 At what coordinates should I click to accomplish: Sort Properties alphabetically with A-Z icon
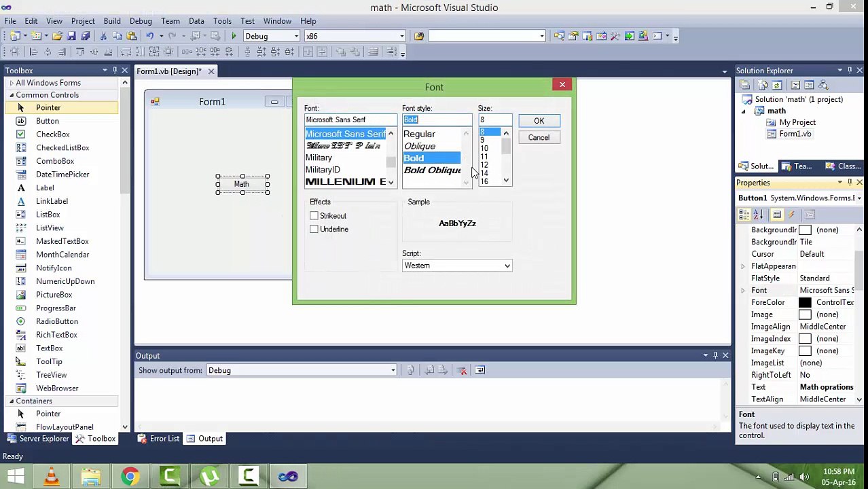pyautogui.click(x=759, y=215)
